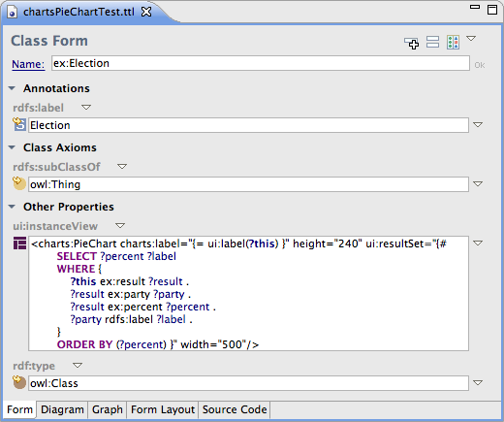
Task: Open the dropdown arrow for owl:Class row
Action: (x=478, y=382)
